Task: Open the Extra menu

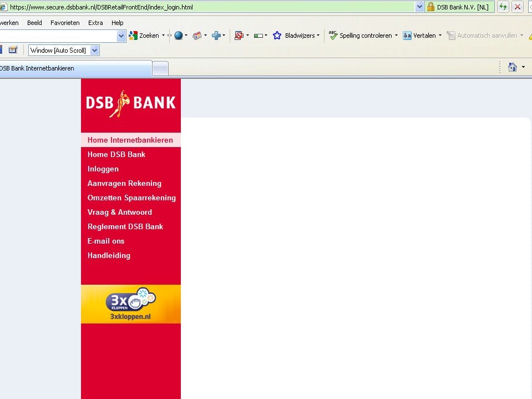Action: [95, 23]
